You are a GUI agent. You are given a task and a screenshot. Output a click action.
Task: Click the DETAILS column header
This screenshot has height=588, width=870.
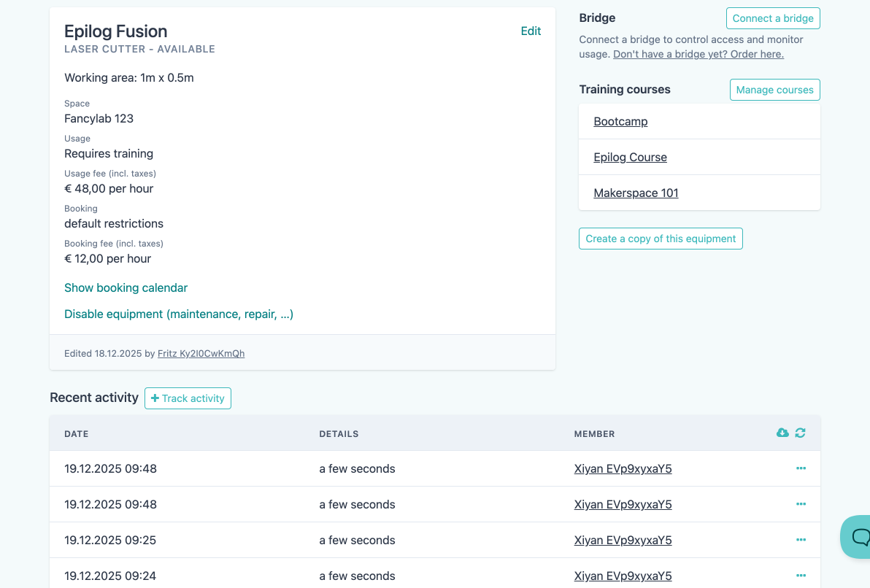coord(339,434)
